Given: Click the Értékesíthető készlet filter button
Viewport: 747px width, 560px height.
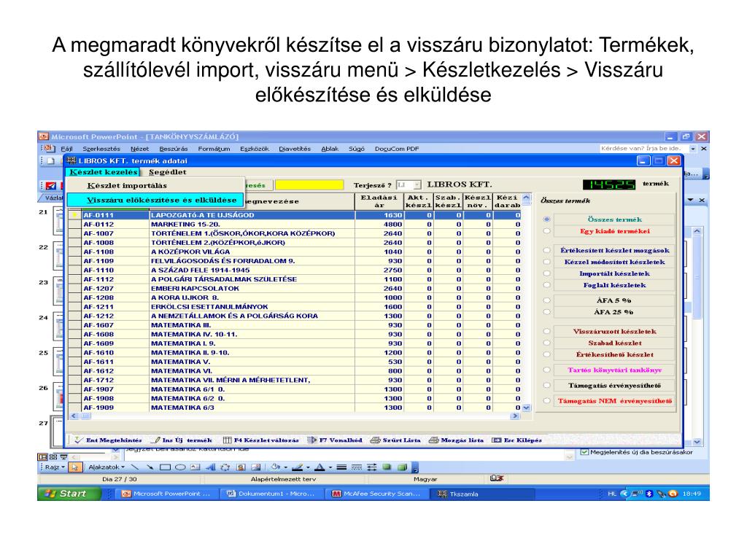Looking at the screenshot, I should point(614,354).
